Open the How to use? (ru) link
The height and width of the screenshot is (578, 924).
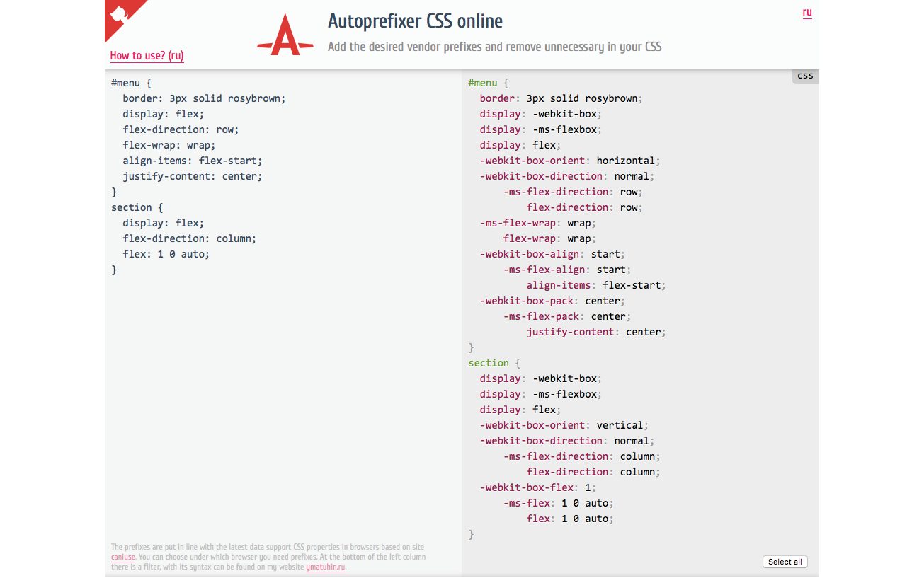[x=147, y=56]
